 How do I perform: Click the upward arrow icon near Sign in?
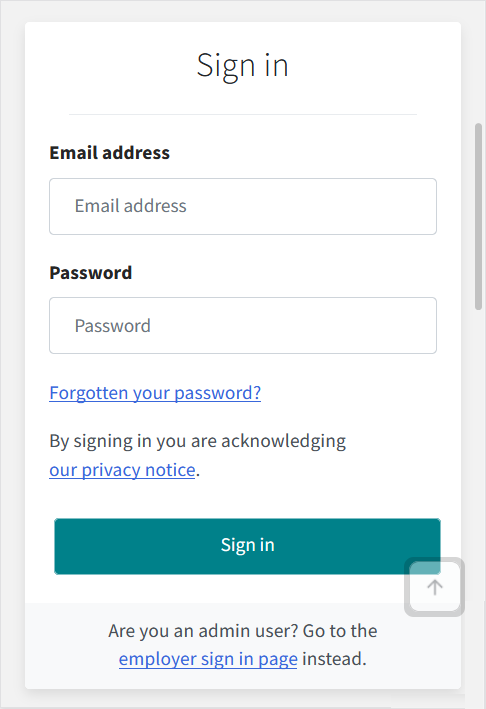[x=434, y=587]
